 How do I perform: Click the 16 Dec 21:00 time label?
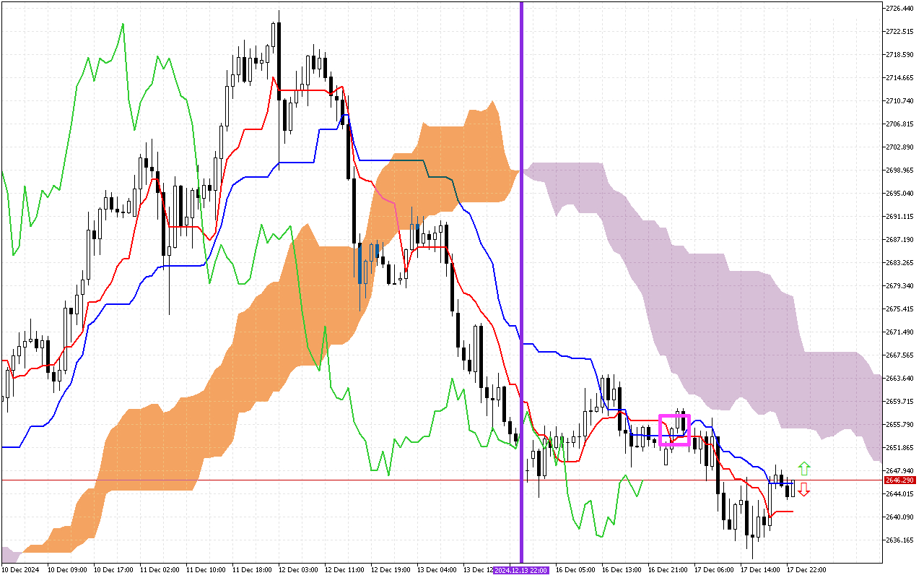tap(667, 570)
